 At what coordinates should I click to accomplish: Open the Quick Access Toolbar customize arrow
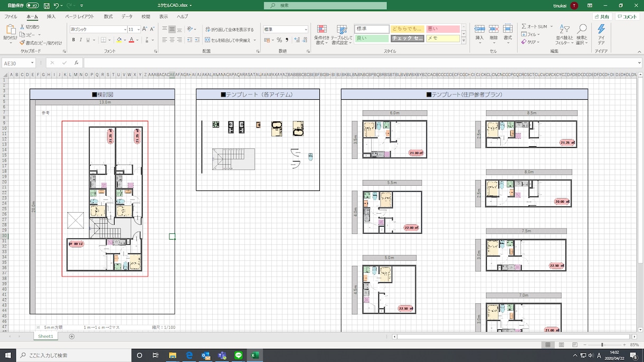click(82, 5)
